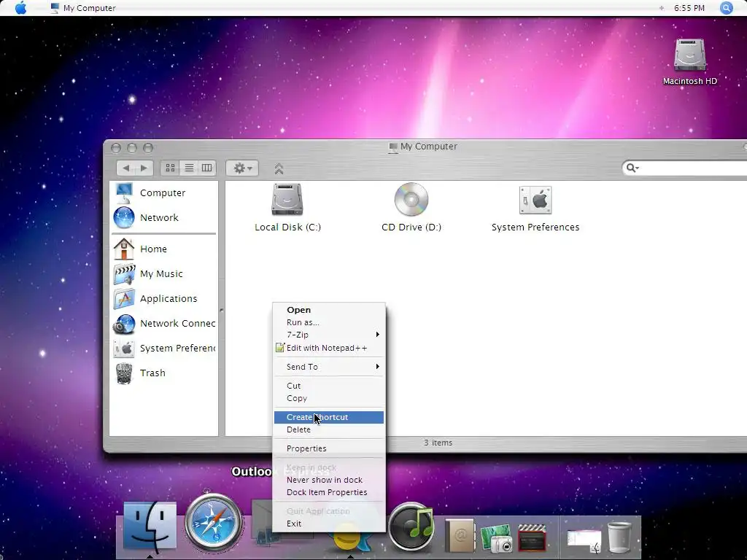Screen dimensions: 747x560
Task: Expand the search magnifier dropdown
Action: [632, 168]
